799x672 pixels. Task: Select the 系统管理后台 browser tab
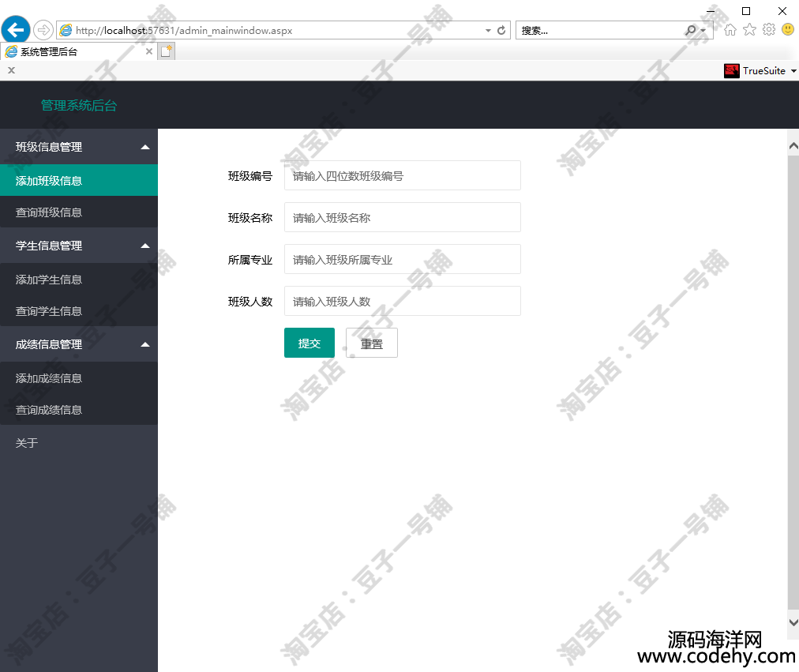coord(77,51)
